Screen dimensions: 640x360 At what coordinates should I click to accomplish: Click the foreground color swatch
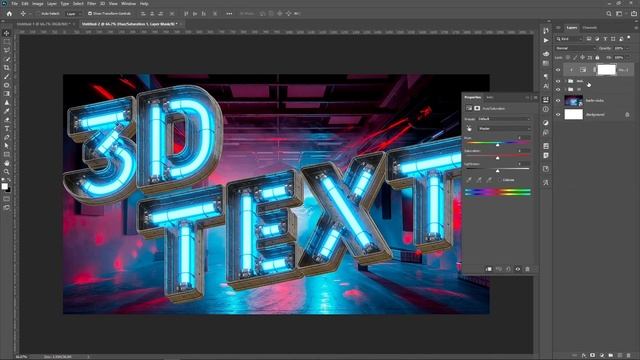pos(4,186)
